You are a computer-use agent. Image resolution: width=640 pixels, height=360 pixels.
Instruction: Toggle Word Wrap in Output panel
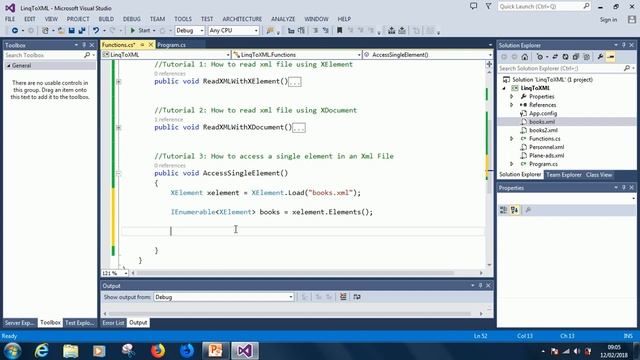click(357, 297)
